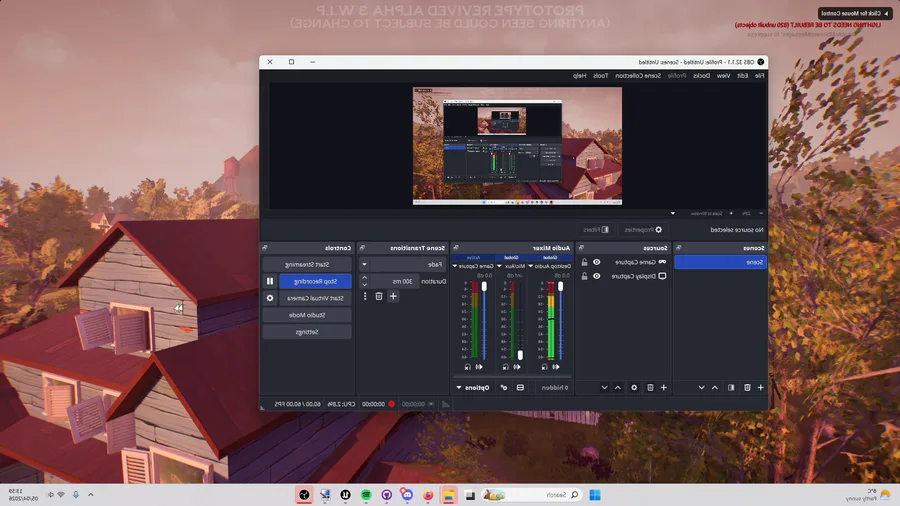Increase transition Duration with the up stepper
The height and width of the screenshot is (506, 900).
pyautogui.click(x=364, y=278)
